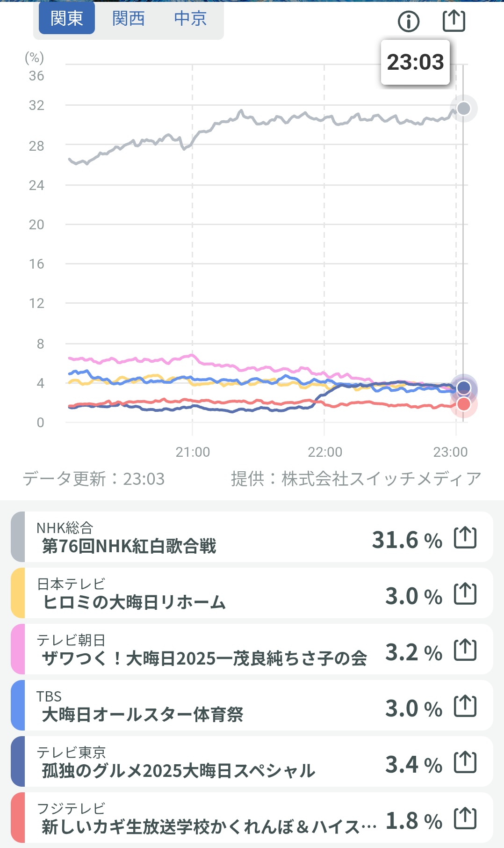The height and width of the screenshot is (848, 504).
Task: Switch to the 中京 region tab
Action: pyautogui.click(x=190, y=19)
